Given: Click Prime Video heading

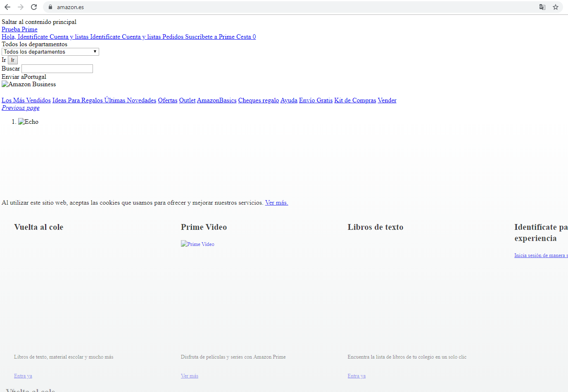Looking at the screenshot, I should 204,227.
